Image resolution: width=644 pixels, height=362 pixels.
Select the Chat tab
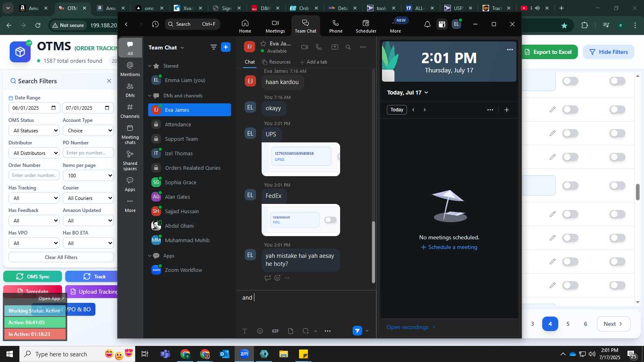click(250, 62)
